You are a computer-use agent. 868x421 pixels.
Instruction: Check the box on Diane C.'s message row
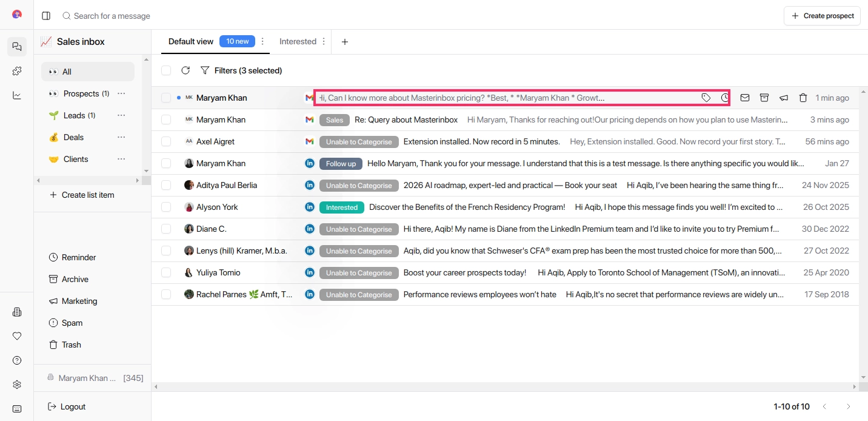pos(166,229)
